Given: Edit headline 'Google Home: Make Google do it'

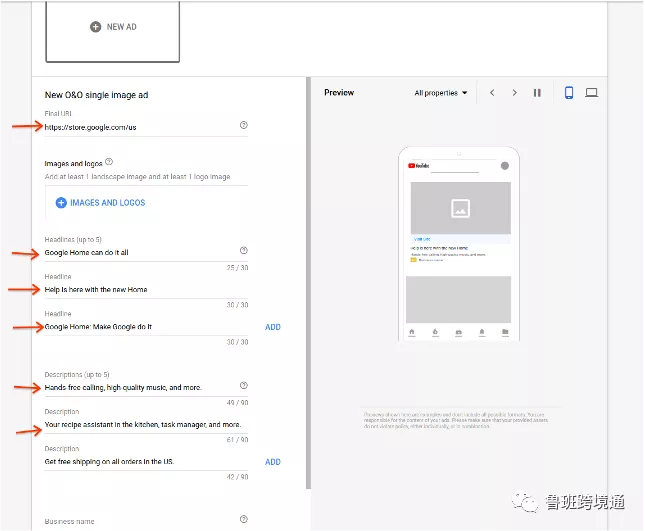Looking at the screenshot, I should pos(146,327).
